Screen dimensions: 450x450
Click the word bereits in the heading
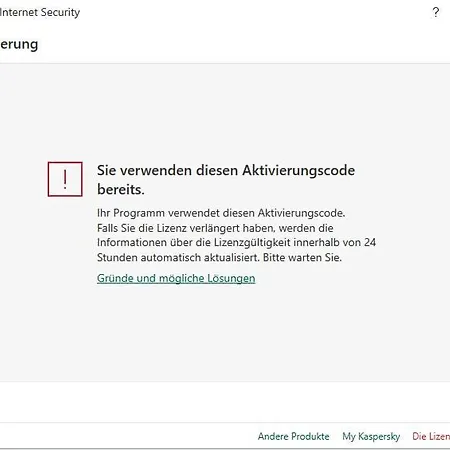pyautogui.click(x=121, y=189)
